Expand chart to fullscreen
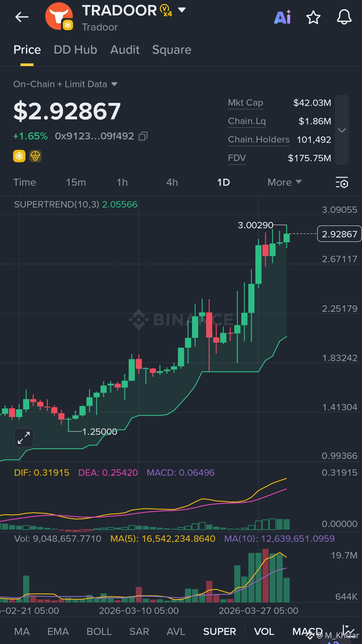Viewport: 362px width, 644px height. click(x=24, y=438)
